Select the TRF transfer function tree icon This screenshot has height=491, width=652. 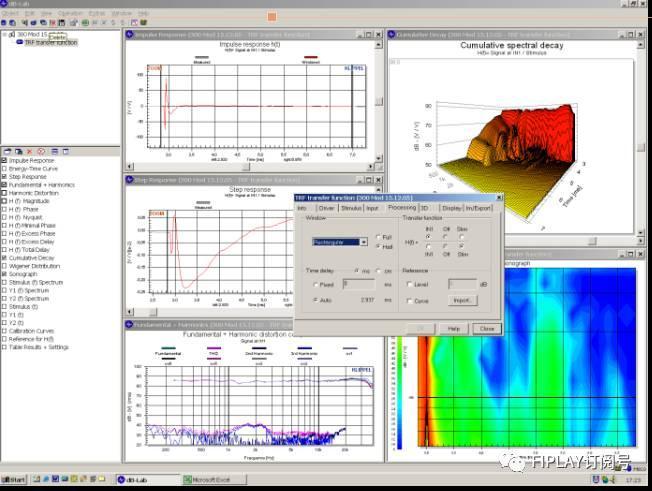click(20, 43)
